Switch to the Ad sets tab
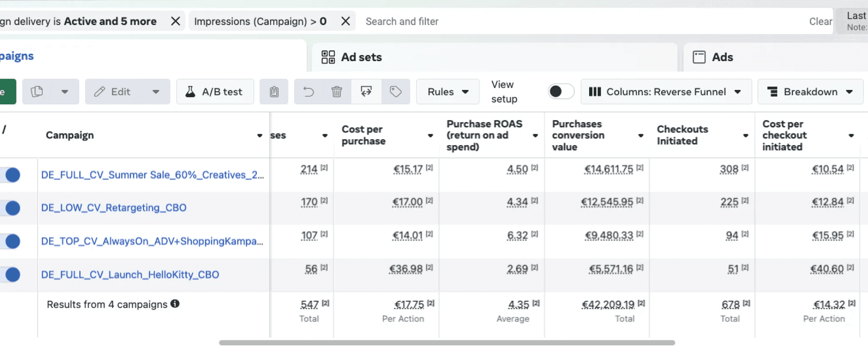 tap(361, 57)
